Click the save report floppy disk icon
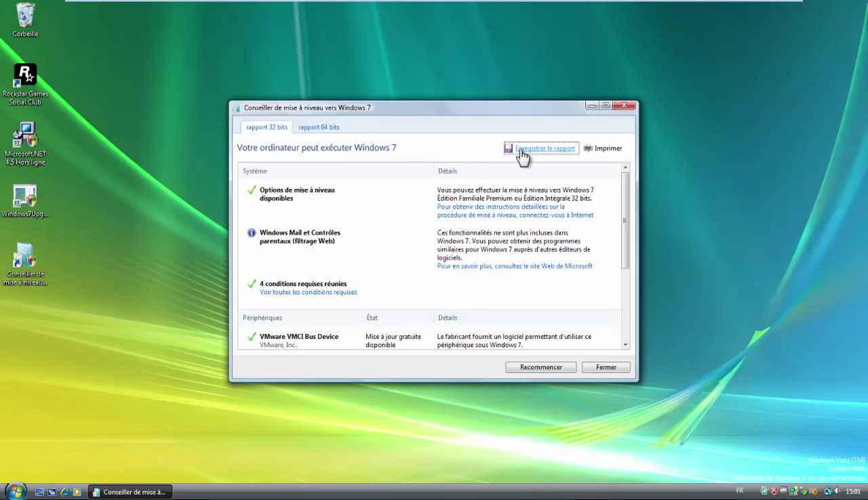 point(508,148)
